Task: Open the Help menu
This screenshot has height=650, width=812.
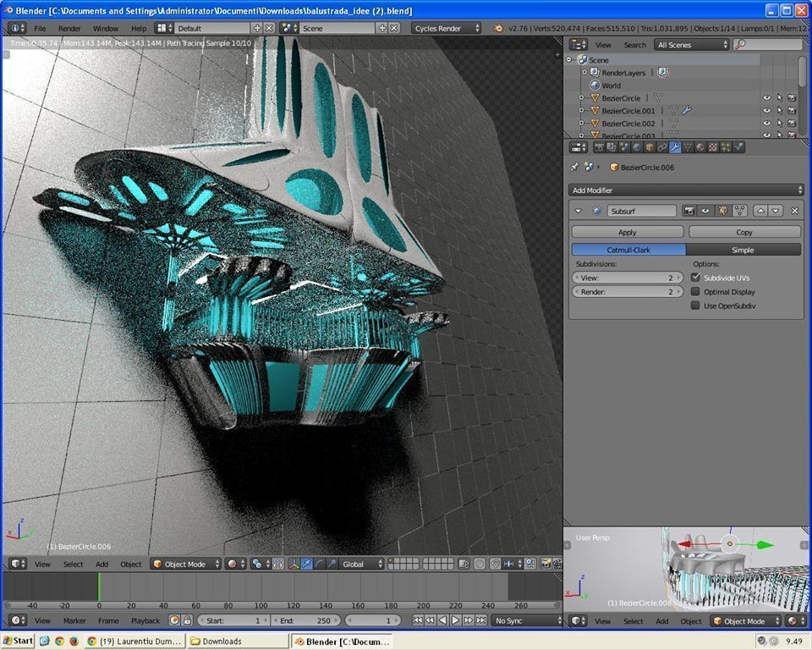Action: click(139, 29)
